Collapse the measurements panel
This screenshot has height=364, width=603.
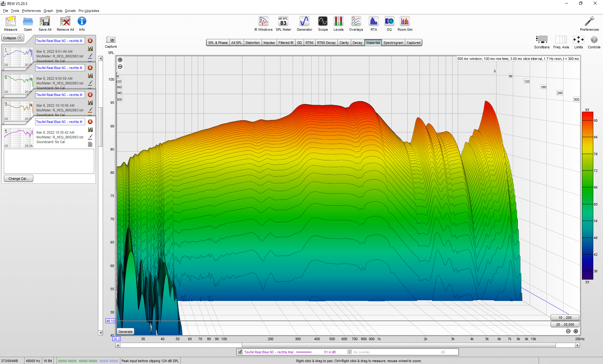tap(13, 38)
